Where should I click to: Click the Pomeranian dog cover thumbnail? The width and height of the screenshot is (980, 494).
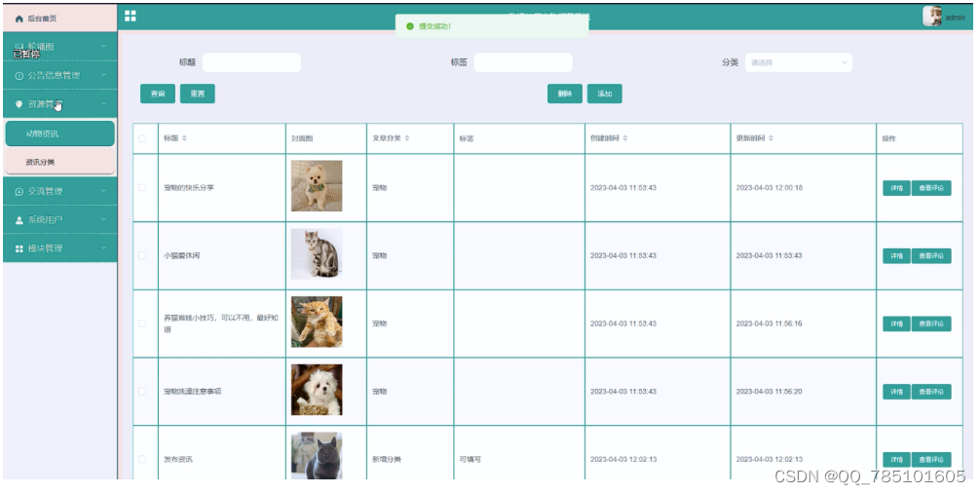point(316,186)
